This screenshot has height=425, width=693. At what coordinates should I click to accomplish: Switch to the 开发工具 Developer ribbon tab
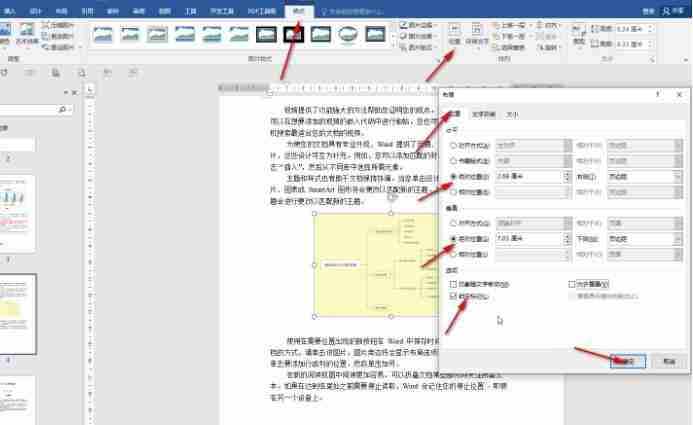[222, 11]
